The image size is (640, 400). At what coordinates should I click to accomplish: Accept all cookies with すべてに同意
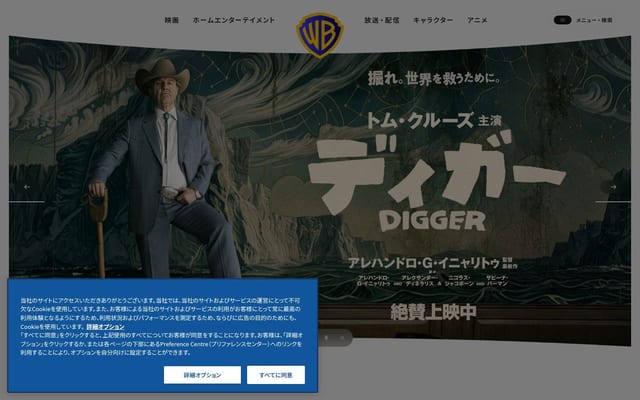pos(276,375)
